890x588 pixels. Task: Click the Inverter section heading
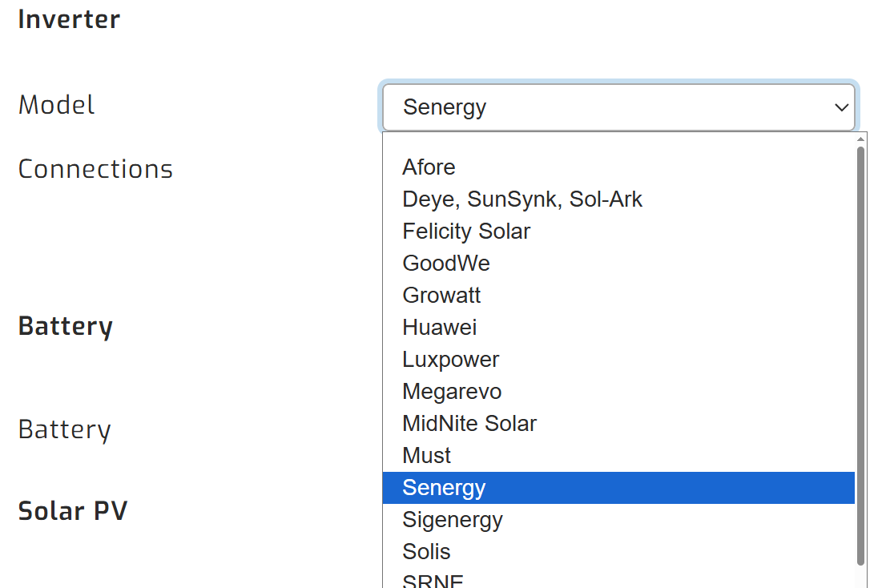click(69, 19)
